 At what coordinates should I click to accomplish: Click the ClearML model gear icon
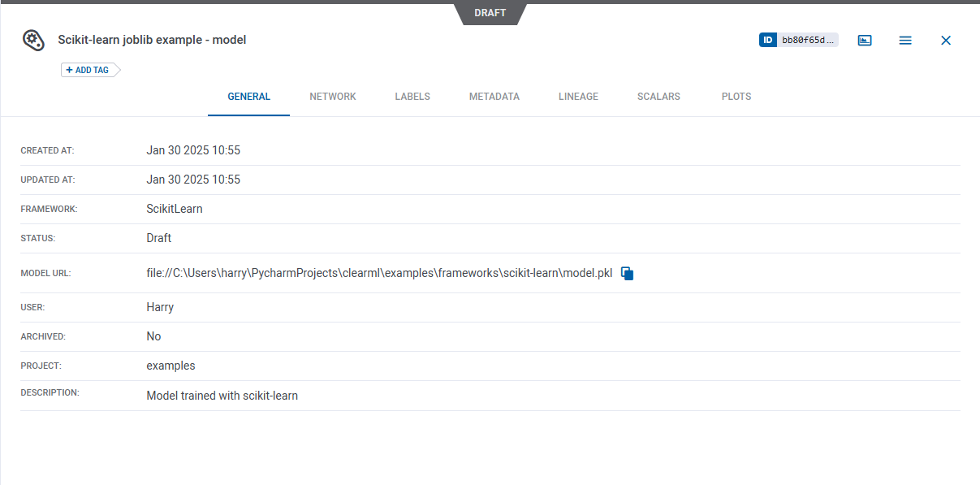click(x=32, y=40)
